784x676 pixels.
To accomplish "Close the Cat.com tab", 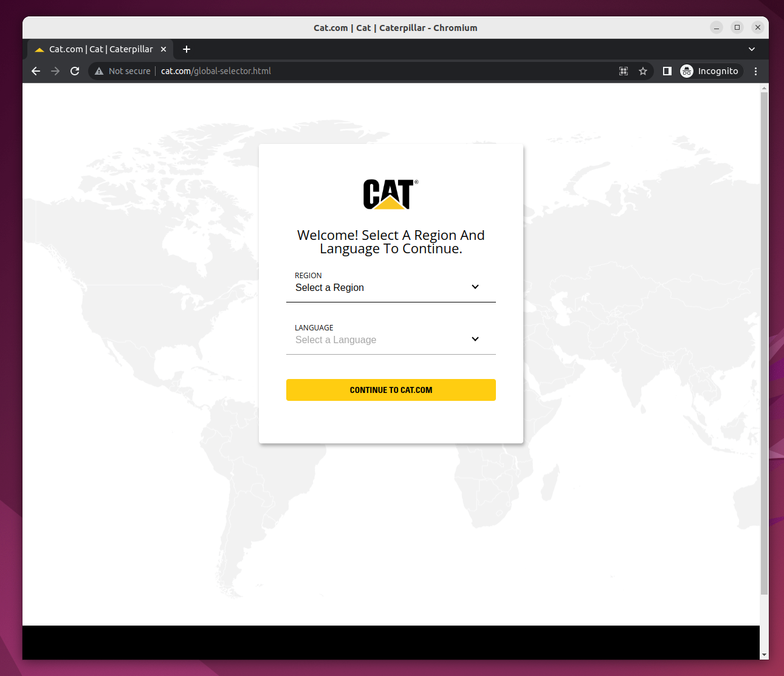I will pyautogui.click(x=163, y=49).
